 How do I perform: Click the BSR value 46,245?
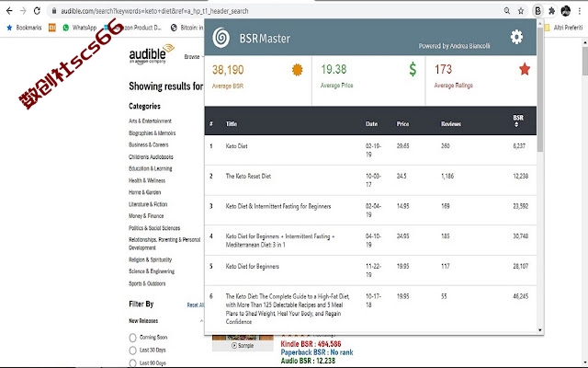(521, 296)
